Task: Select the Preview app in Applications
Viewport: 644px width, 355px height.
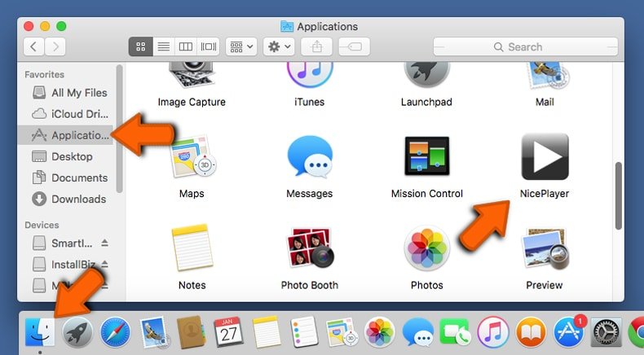Action: [545, 248]
